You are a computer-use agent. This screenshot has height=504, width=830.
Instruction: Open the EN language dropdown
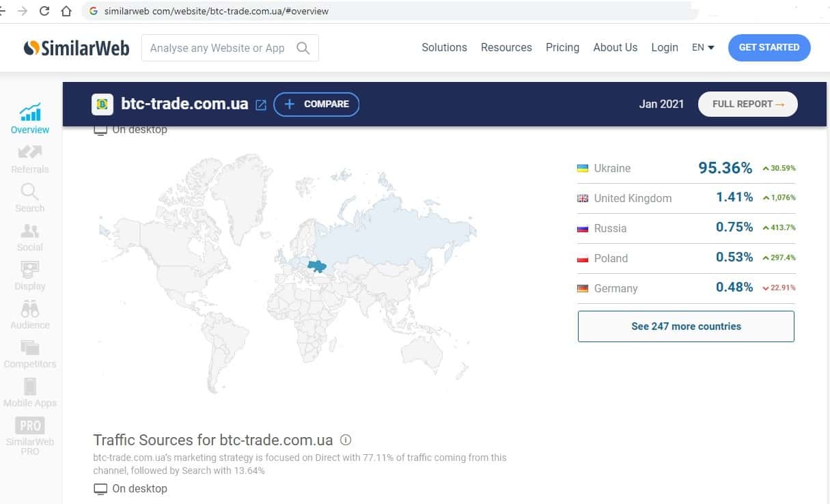[703, 48]
